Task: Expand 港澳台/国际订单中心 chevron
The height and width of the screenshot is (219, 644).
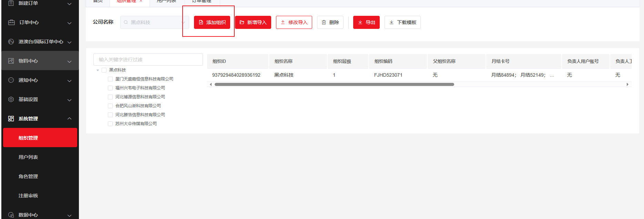Action: 69,42
